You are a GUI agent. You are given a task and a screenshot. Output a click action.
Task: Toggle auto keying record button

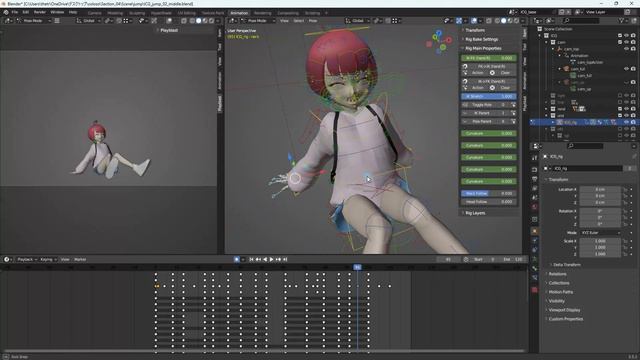(x=237, y=260)
